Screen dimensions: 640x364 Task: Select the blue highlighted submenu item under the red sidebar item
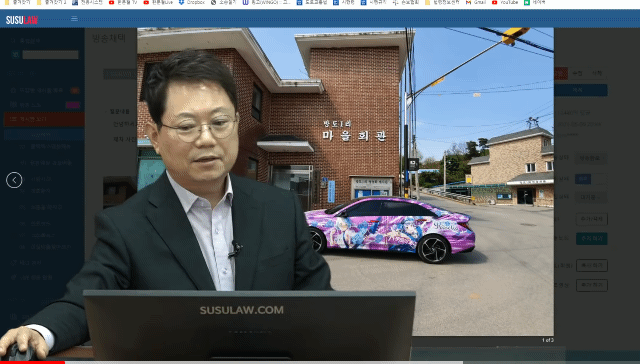[x=44, y=134]
